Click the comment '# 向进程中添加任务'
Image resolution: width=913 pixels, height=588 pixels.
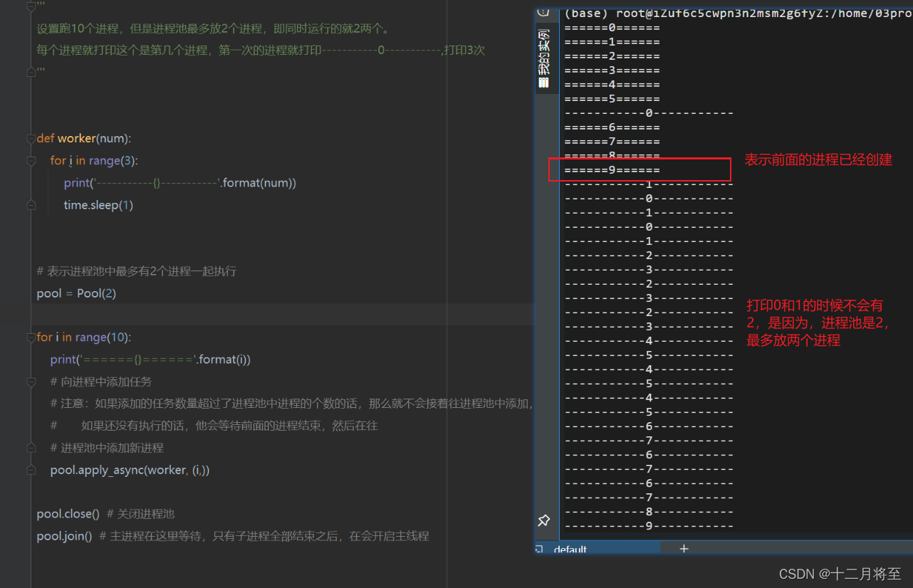click(x=101, y=382)
